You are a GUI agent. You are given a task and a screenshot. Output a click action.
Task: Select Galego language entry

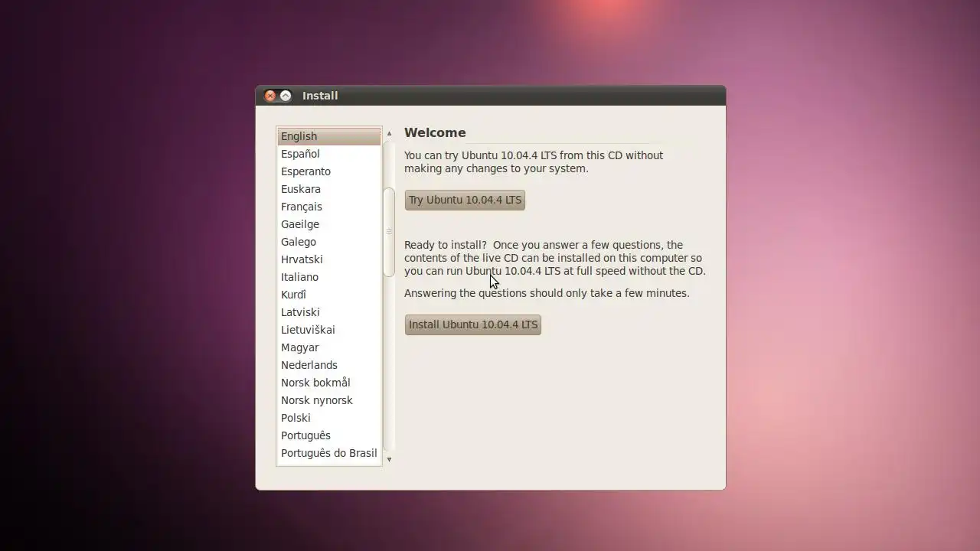329,242
